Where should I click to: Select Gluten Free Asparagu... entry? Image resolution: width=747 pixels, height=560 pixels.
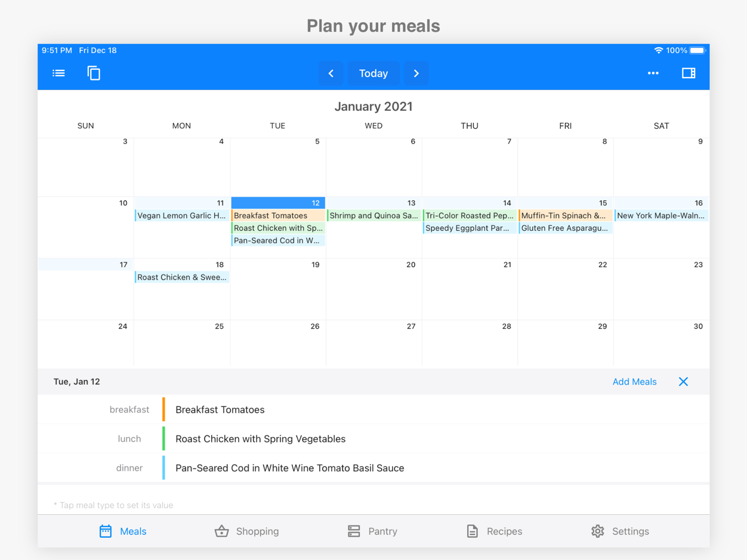pyautogui.click(x=566, y=228)
